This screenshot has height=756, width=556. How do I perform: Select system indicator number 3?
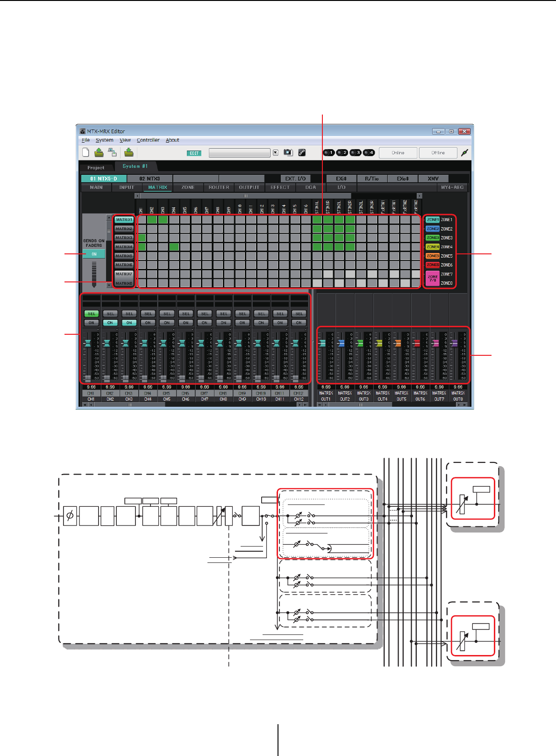coord(356,153)
